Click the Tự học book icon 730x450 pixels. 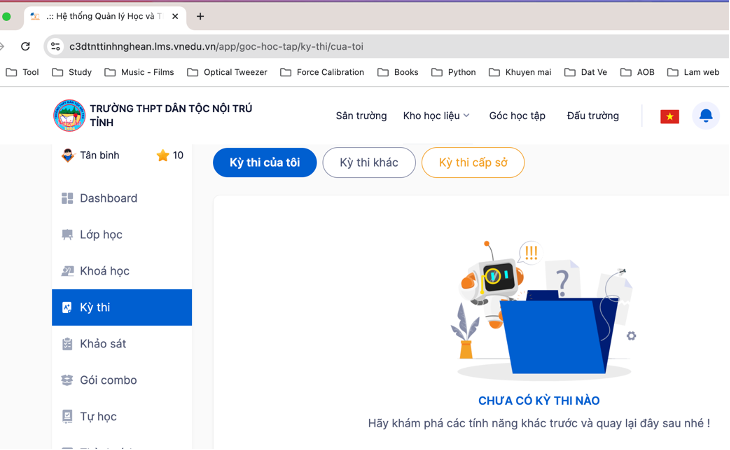click(x=68, y=416)
